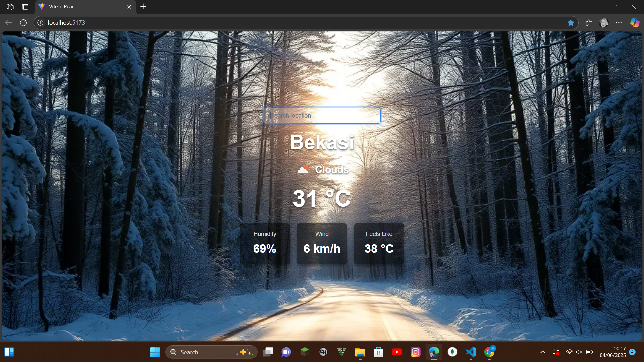View site information icon
The image size is (644, 362).
tap(40, 23)
